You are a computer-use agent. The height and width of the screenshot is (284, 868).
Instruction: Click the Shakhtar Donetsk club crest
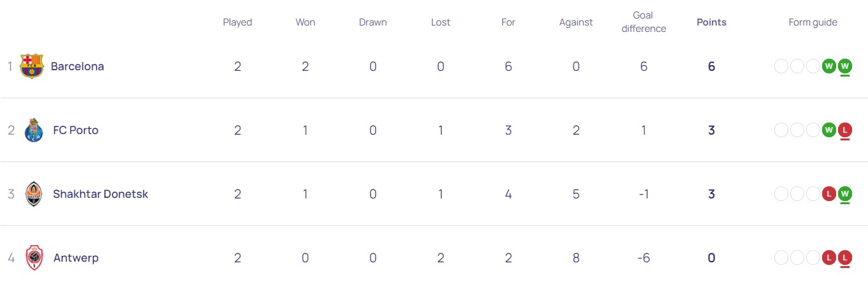tap(34, 194)
